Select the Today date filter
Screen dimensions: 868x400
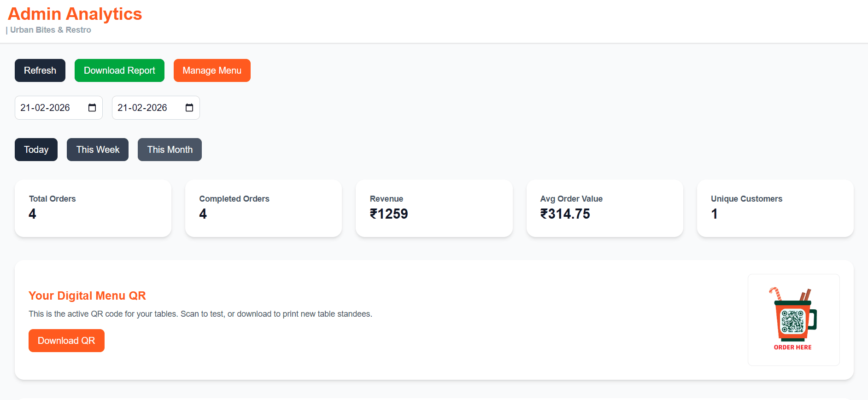click(x=36, y=149)
